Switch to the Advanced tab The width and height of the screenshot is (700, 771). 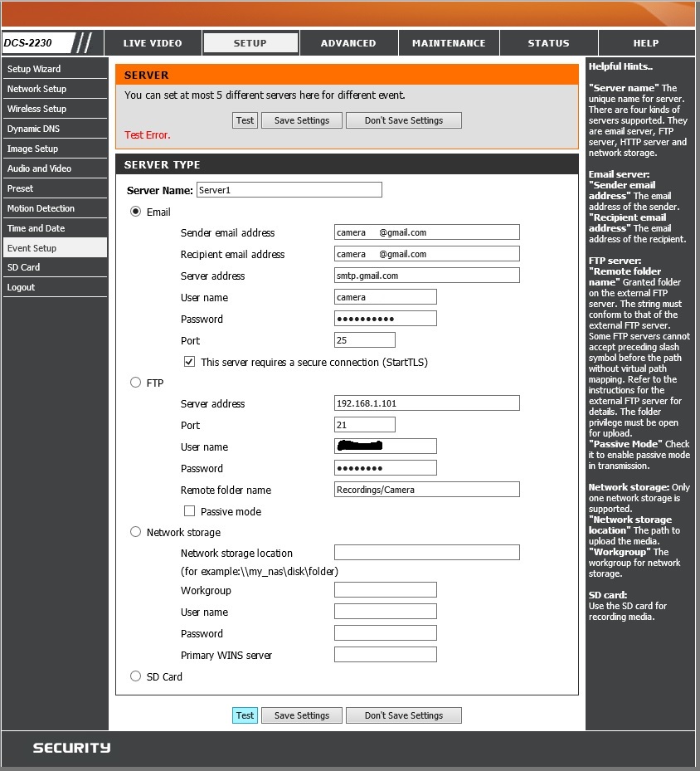click(x=348, y=43)
